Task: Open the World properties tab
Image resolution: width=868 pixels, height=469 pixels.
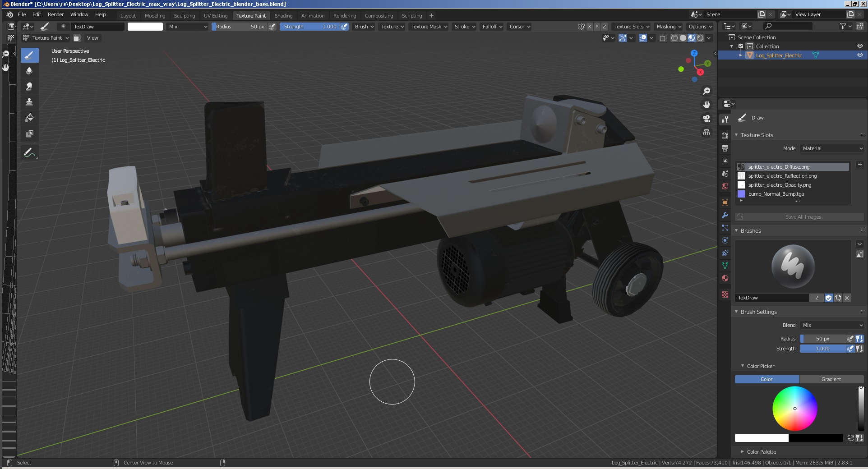Action: click(725, 186)
